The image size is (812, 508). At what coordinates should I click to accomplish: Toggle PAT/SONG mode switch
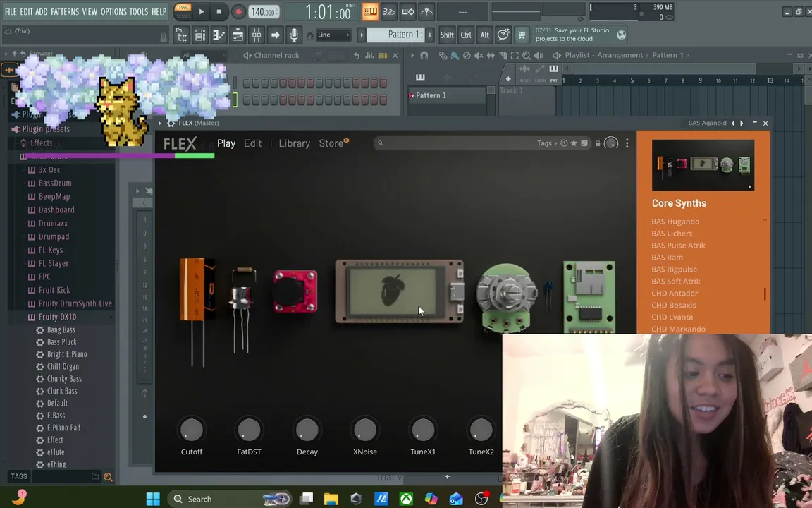pos(183,11)
